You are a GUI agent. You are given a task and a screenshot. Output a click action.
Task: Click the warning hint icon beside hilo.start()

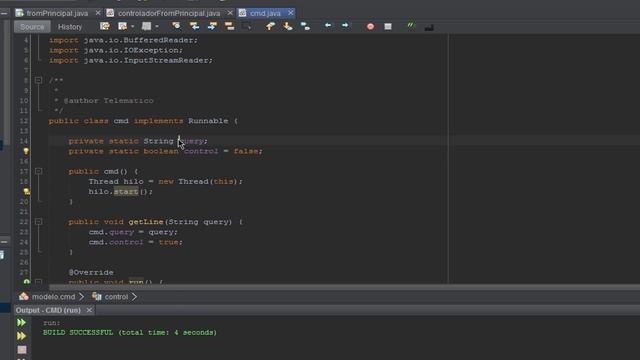pyautogui.click(x=27, y=191)
